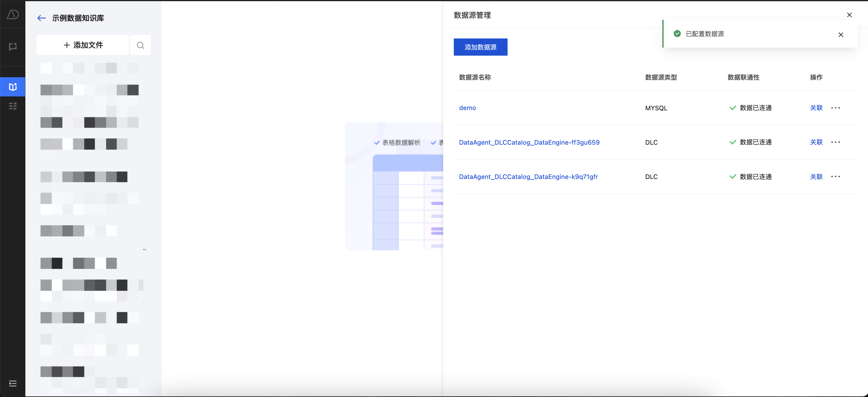Screen dimensions: 868x397
Task: Open the new chat sidebar icon
Action: (x=13, y=46)
